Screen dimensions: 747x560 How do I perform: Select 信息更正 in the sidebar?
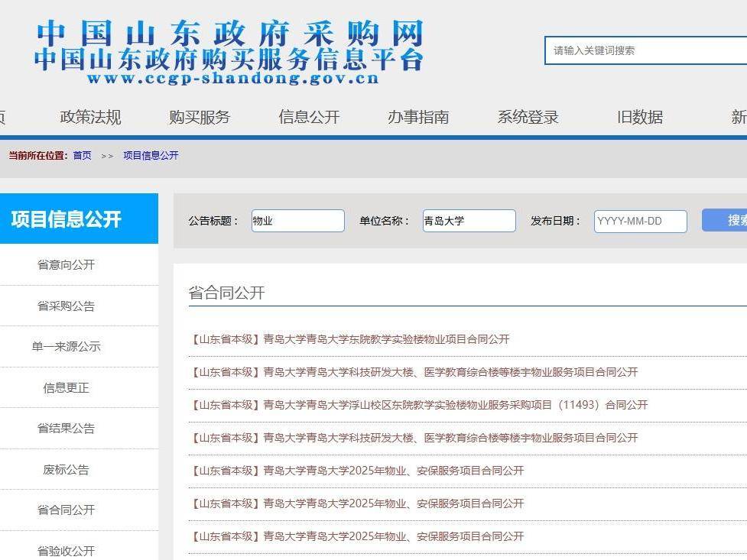coord(66,387)
